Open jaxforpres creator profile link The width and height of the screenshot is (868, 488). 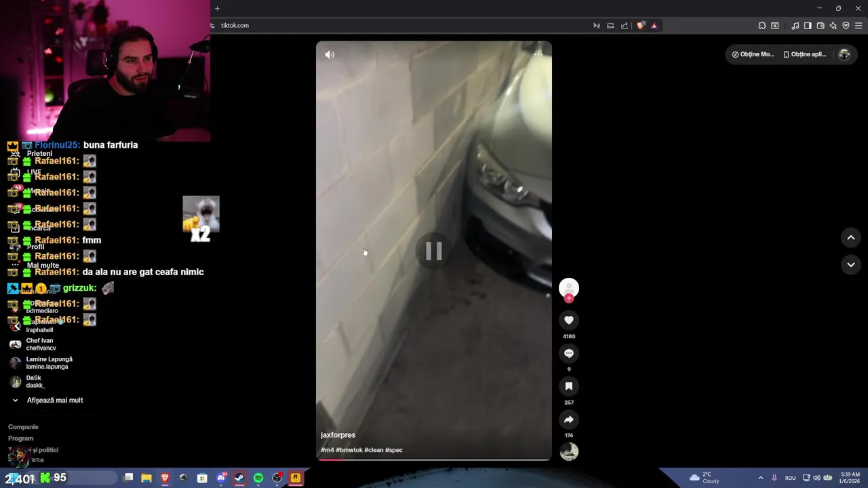click(x=338, y=435)
